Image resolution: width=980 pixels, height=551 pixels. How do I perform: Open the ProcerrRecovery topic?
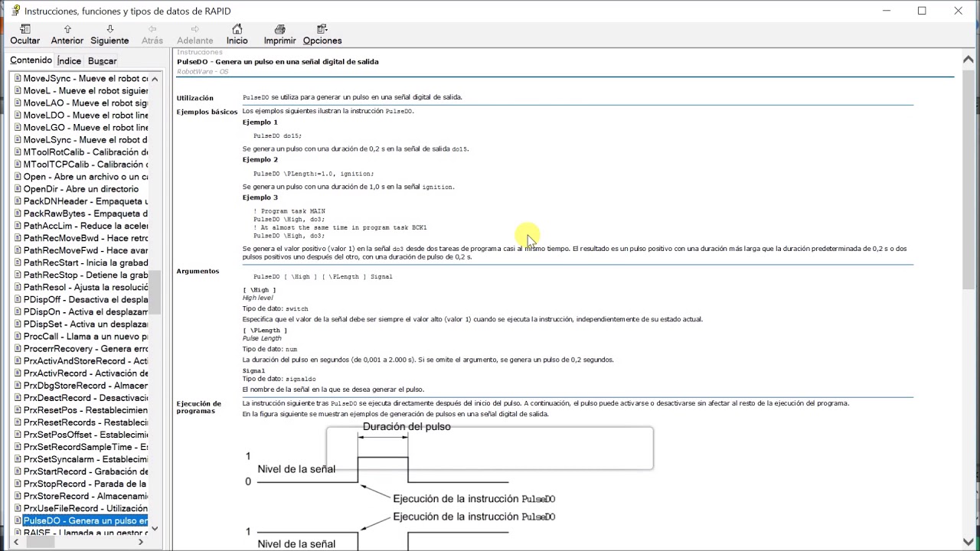pos(86,349)
